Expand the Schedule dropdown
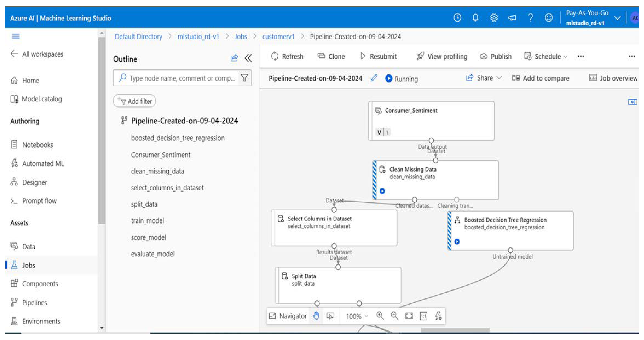The image size is (644, 340). point(546,56)
